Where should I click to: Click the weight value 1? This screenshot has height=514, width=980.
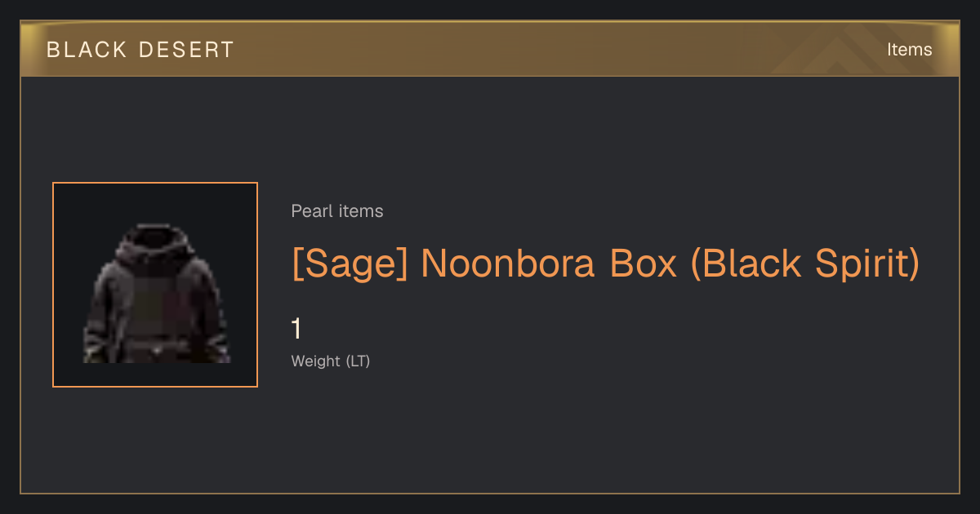tap(296, 330)
